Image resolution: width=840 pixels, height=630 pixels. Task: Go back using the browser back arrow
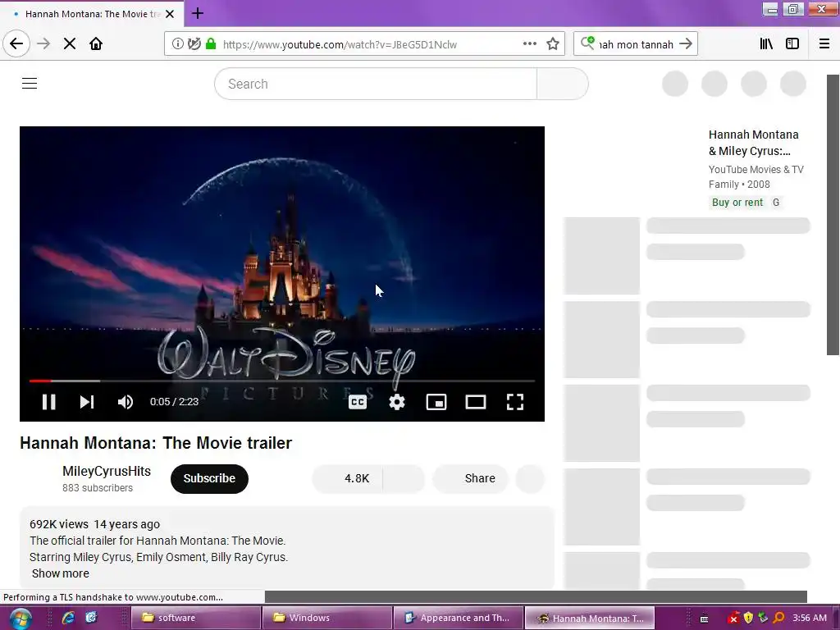(x=16, y=43)
